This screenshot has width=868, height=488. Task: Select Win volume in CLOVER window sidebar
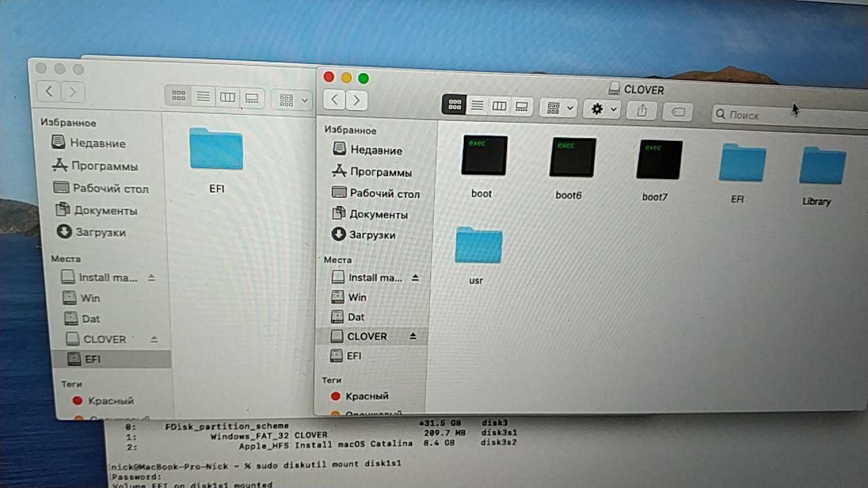pyautogui.click(x=349, y=297)
